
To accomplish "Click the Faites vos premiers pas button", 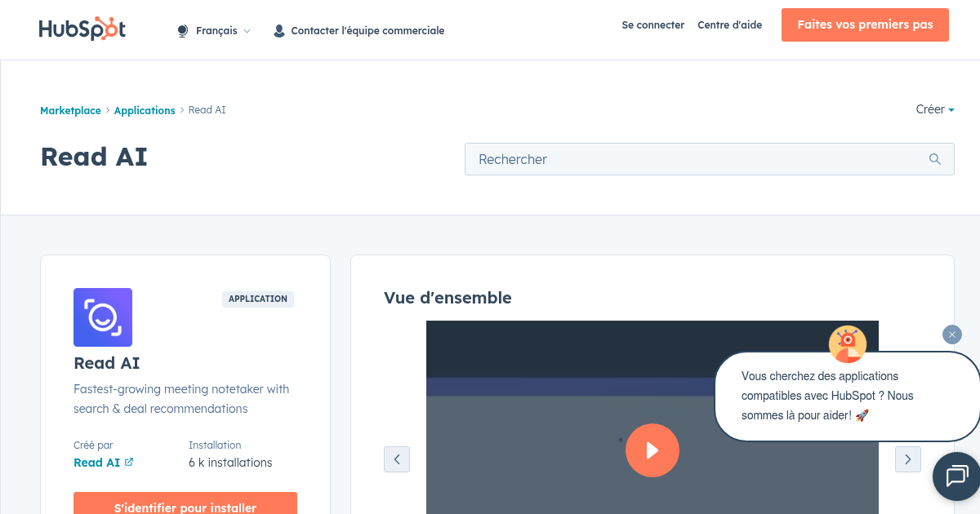I will pos(865,24).
